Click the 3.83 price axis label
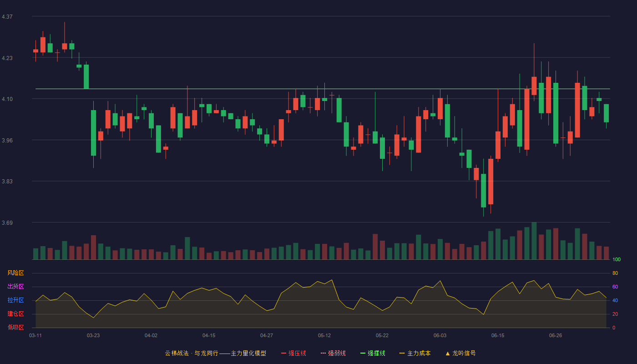Image resolution: width=637 pixels, height=364 pixels. coord(7,182)
